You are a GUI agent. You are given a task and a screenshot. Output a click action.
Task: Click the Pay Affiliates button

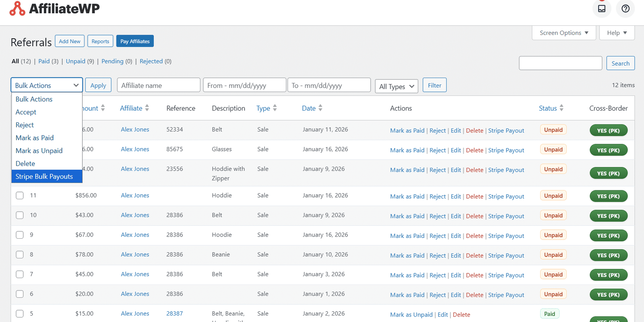click(x=135, y=41)
